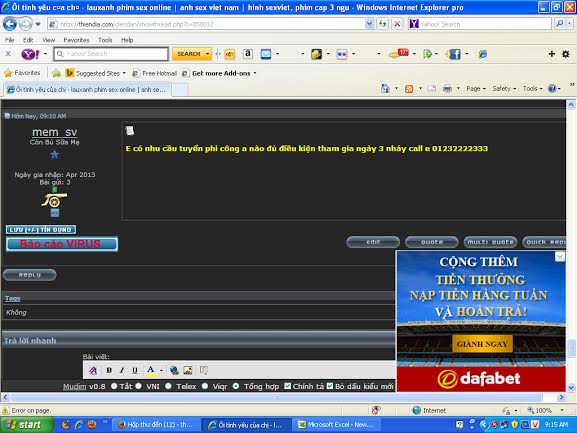Click the Bold formatting icon in editor
The height and width of the screenshot is (433, 577).
(109, 370)
